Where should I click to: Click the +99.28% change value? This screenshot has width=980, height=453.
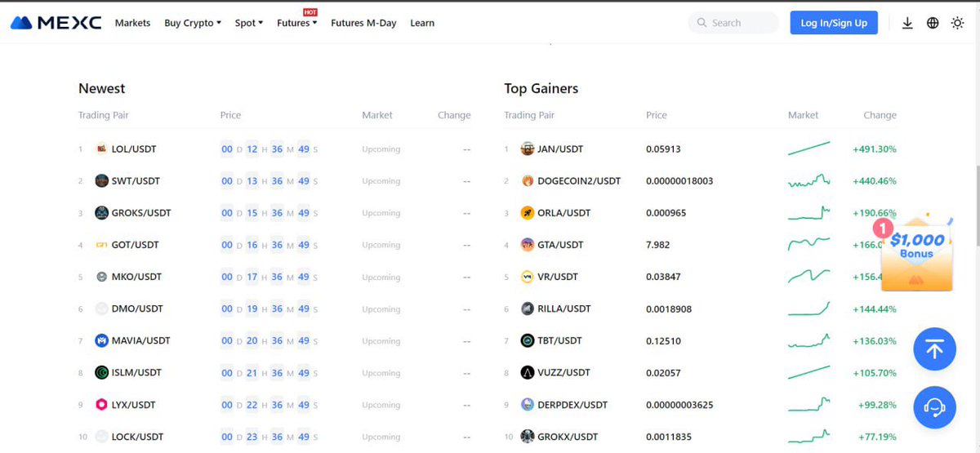tap(878, 405)
